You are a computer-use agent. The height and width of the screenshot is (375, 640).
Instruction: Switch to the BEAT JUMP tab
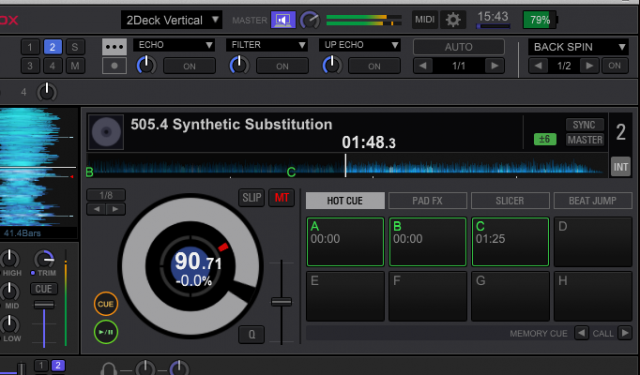(x=593, y=200)
